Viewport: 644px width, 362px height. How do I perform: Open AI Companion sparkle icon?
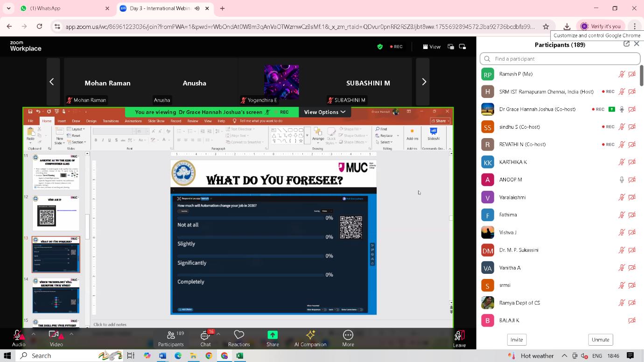coord(310,335)
